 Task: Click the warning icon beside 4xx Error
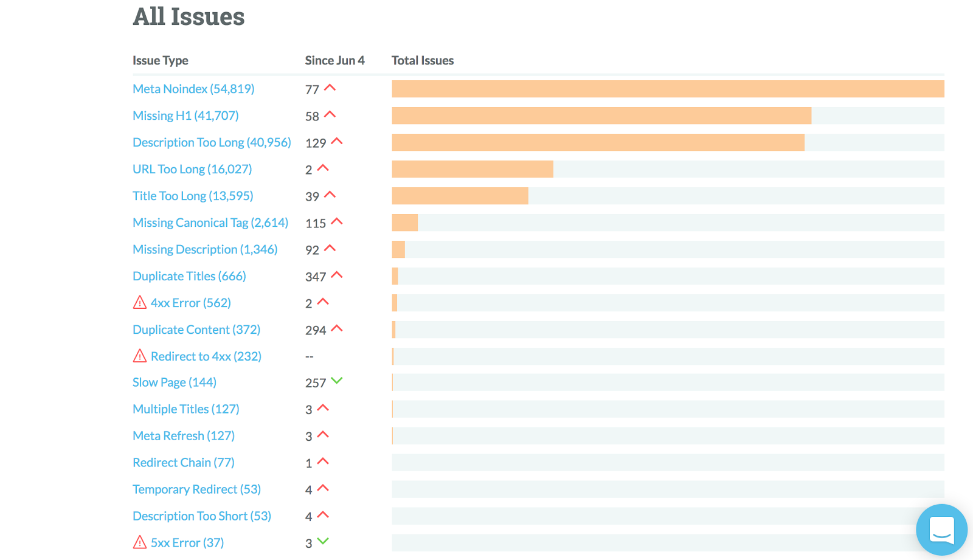(140, 302)
